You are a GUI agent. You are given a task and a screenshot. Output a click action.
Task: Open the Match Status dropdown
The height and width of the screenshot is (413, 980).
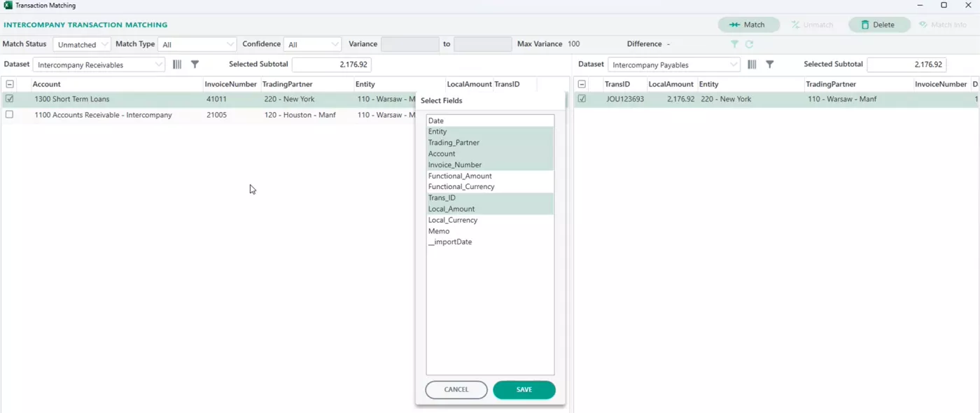point(82,44)
